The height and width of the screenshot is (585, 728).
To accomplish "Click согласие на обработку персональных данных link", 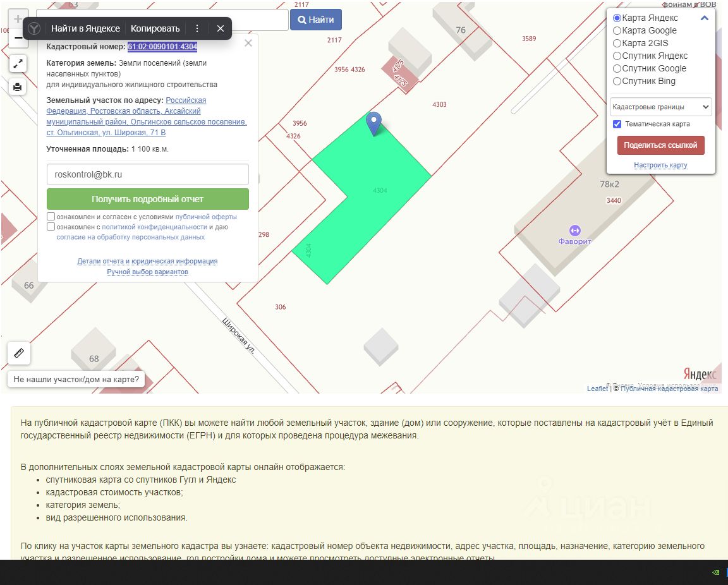I will click(130, 238).
